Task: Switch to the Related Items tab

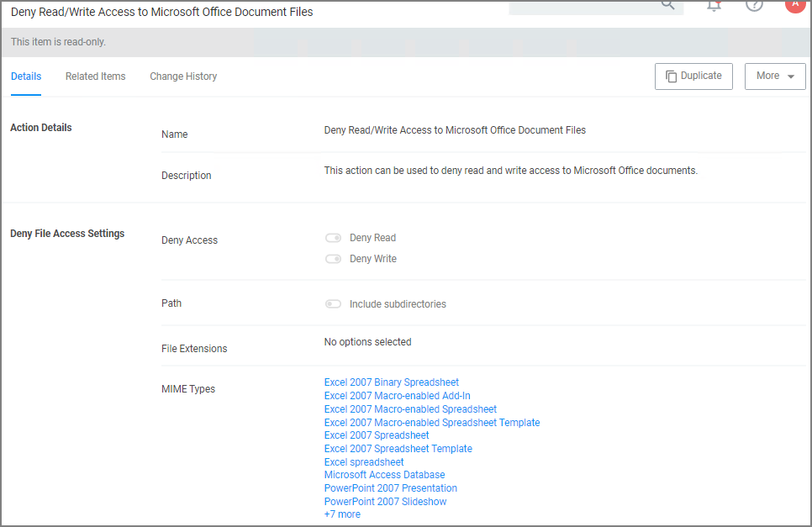Action: 95,76
